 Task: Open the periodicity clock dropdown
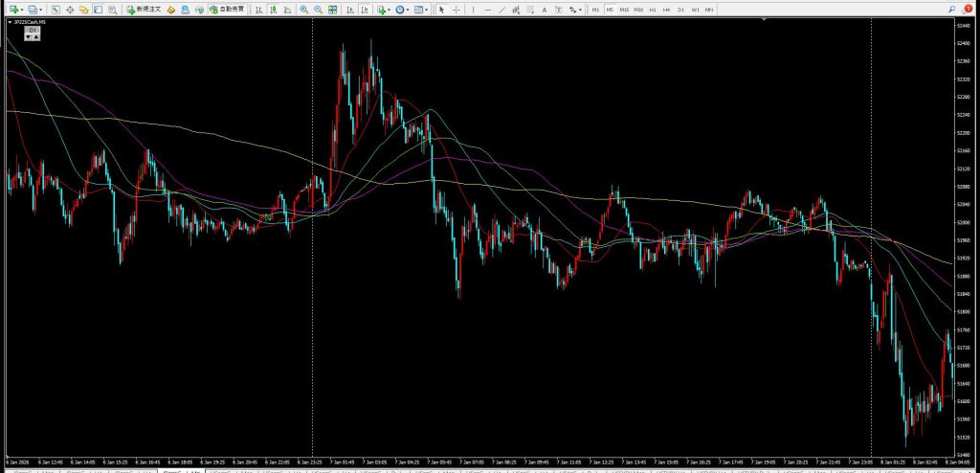click(403, 9)
